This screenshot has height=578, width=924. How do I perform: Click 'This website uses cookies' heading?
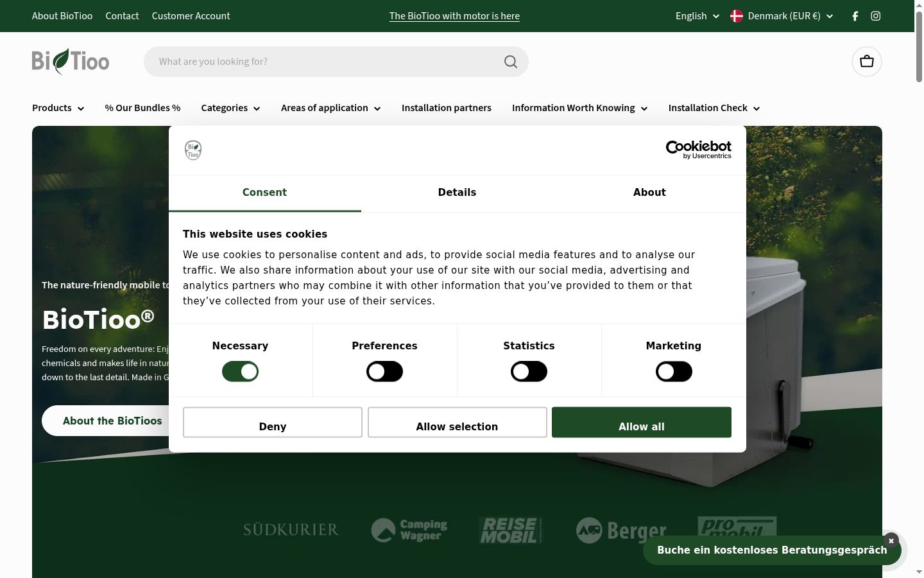coord(255,234)
